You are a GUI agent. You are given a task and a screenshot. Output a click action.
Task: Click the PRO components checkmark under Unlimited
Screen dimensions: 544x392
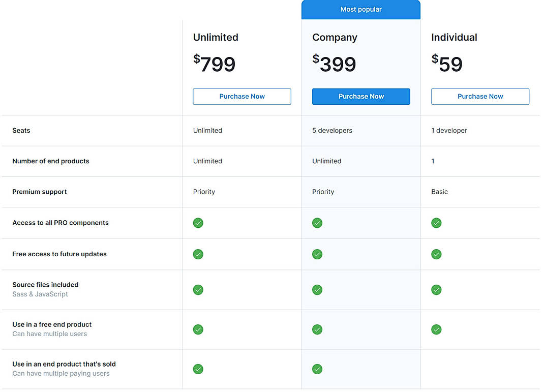pyautogui.click(x=198, y=223)
